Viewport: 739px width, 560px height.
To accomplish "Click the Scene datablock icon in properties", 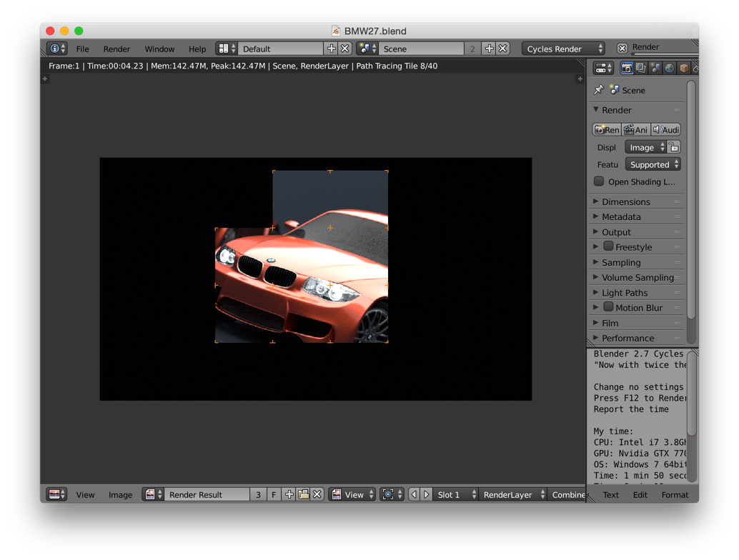I will 614,89.
